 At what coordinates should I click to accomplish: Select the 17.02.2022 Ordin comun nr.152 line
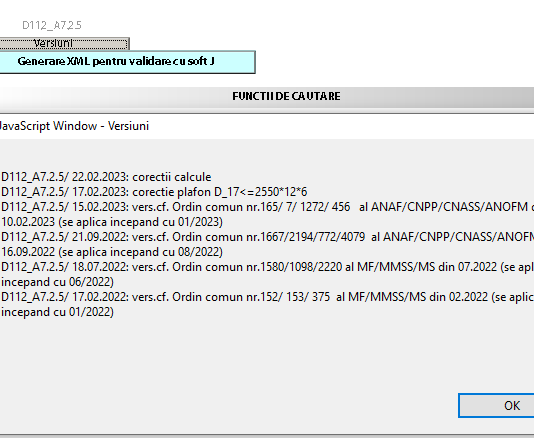[x=267, y=297]
